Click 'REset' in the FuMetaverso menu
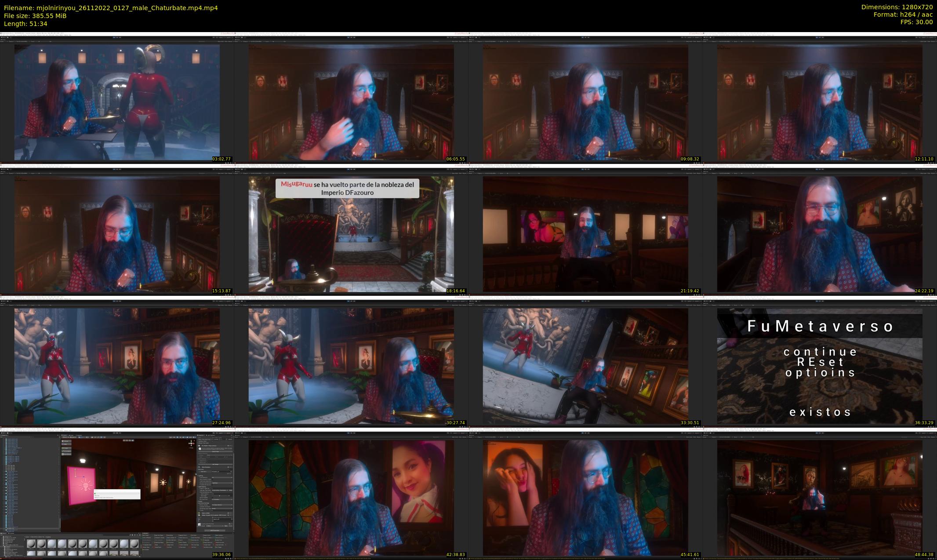The width and height of the screenshot is (937, 560). 820,362
